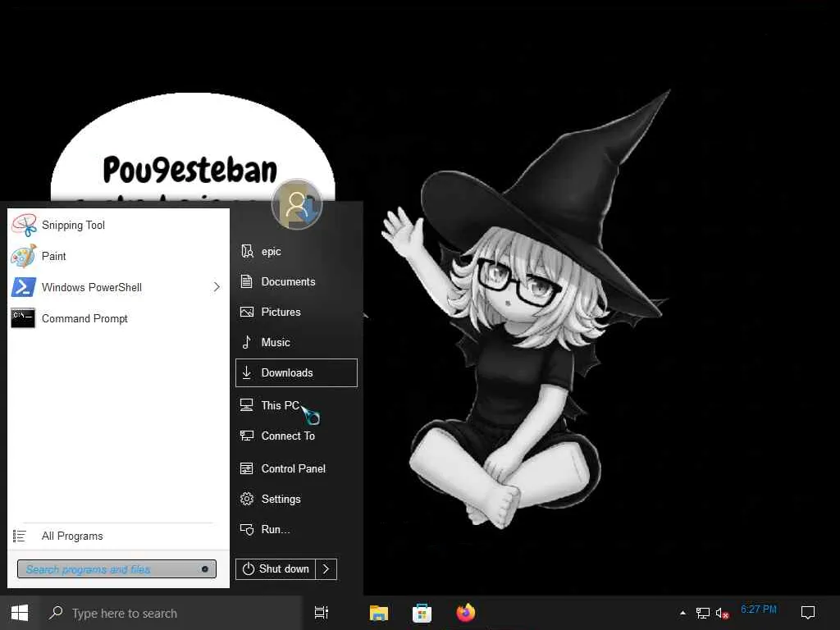The image size is (840, 630).
Task: Open This PC from start menu
Action: coord(296,405)
